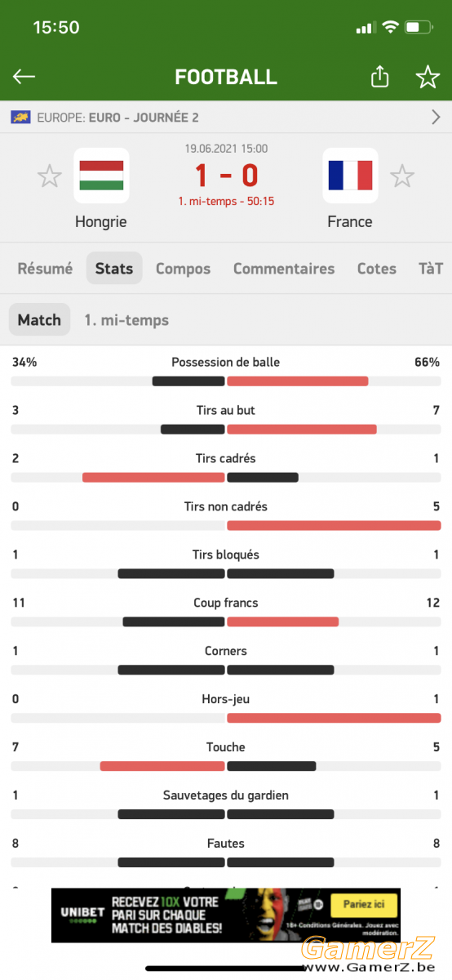Show the partially hidden TàT tab
This screenshot has width=452, height=980.
click(431, 269)
